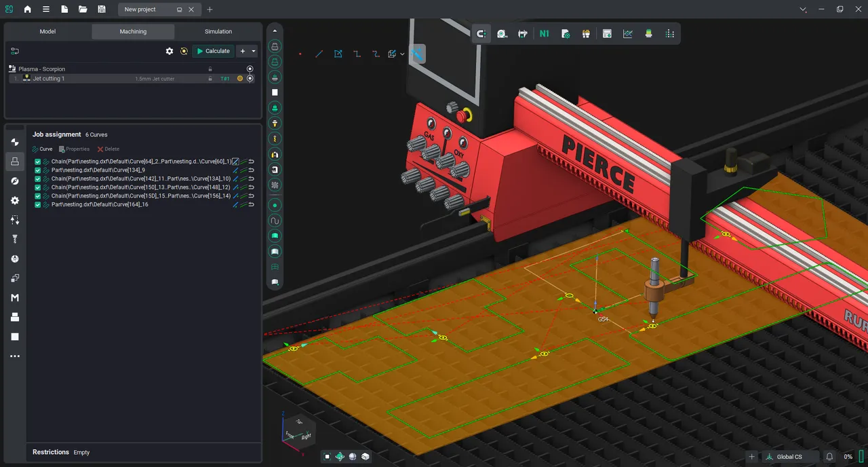
Task: Switch to the Machining tab
Action: point(133,31)
